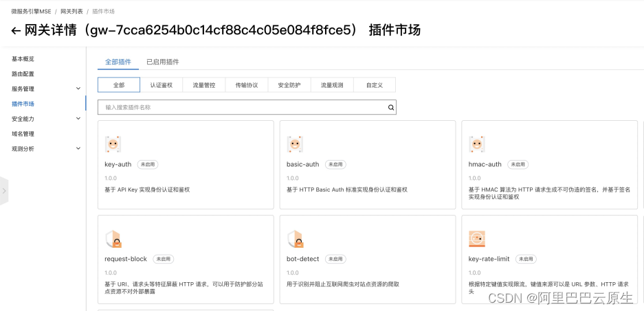Expand the collapsed side panel handle
Image resolution: width=644 pixels, height=311 pixels.
4,191
